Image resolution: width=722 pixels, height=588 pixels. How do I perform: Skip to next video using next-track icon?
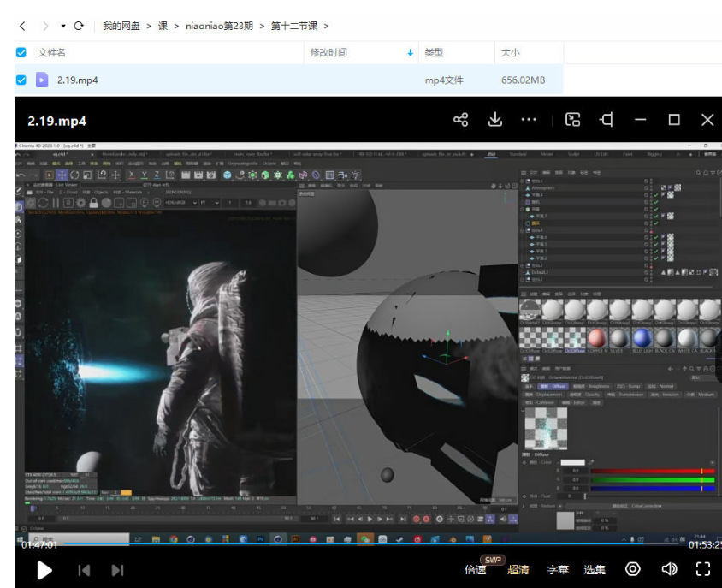[x=117, y=570]
